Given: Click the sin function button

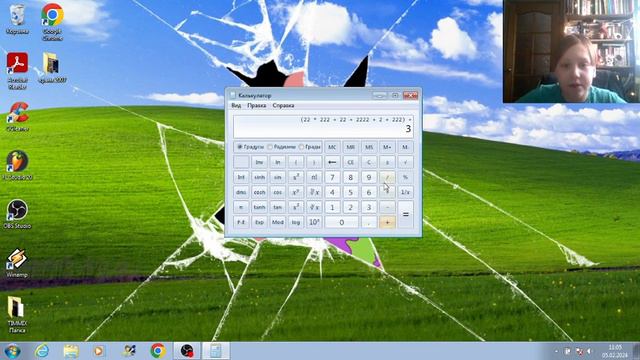Looking at the screenshot, I should (278, 177).
